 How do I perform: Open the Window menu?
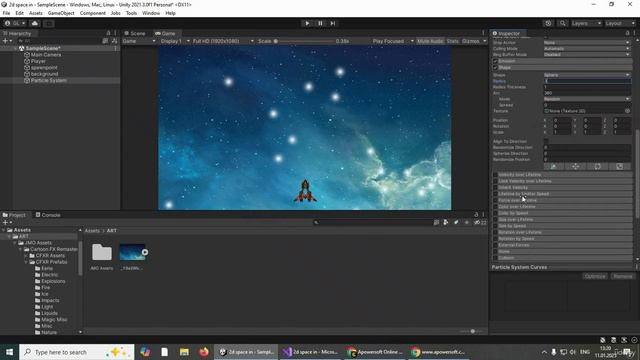(x=151, y=13)
